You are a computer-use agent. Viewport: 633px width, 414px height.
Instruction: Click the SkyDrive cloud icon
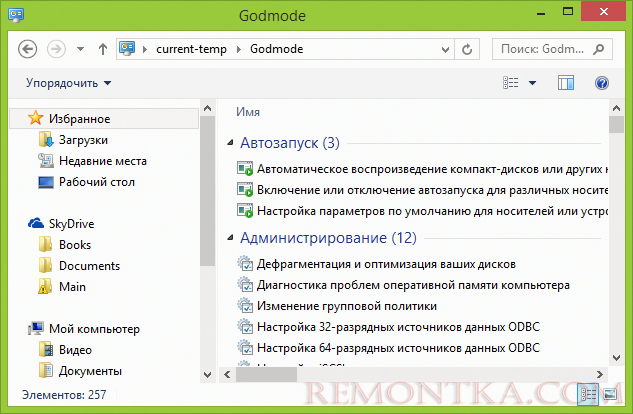tap(36, 223)
